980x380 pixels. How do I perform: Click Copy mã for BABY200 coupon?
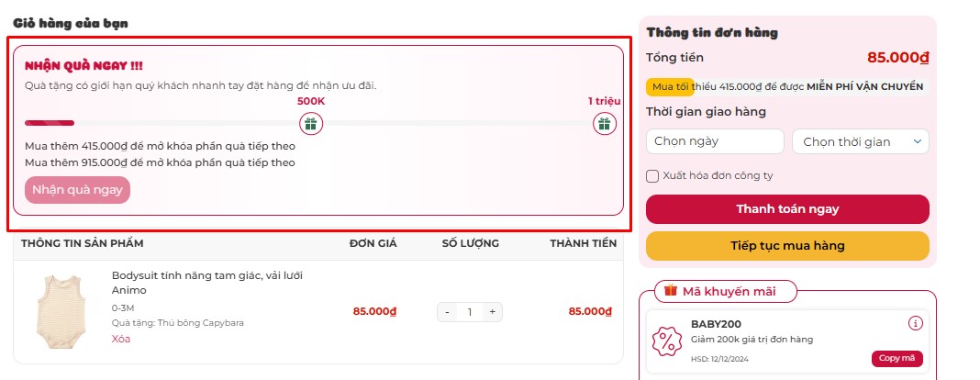896,358
